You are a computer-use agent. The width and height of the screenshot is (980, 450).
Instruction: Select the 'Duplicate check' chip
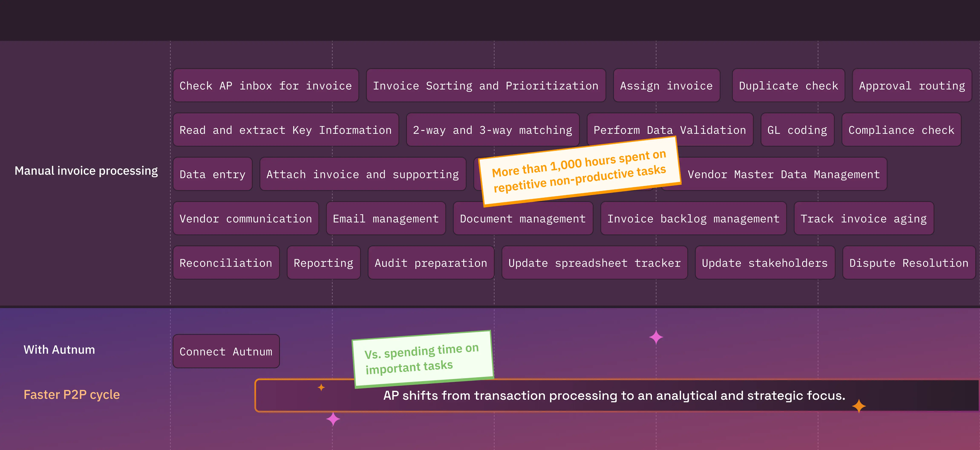(788, 86)
